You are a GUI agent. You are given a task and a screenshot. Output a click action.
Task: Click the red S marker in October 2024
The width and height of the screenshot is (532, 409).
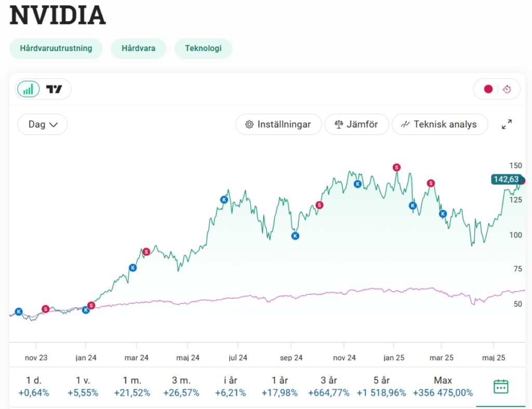tap(320, 205)
